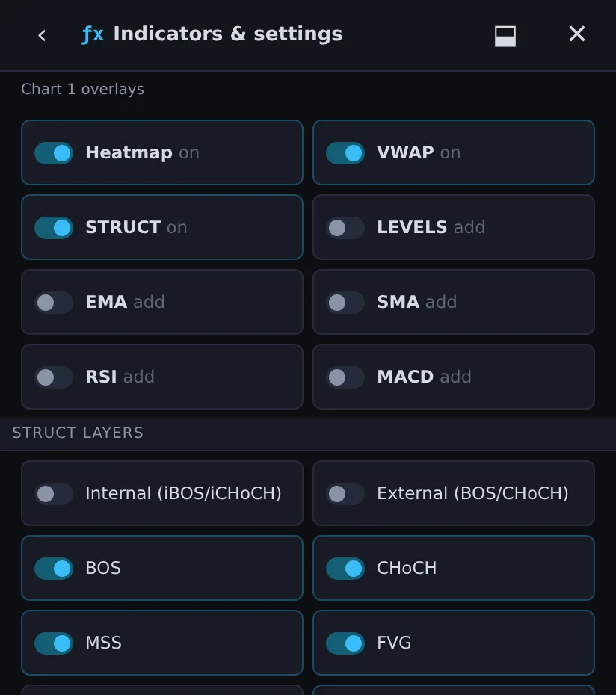Close the Indicators & settings panel
The image size is (616, 695).
pyautogui.click(x=577, y=34)
